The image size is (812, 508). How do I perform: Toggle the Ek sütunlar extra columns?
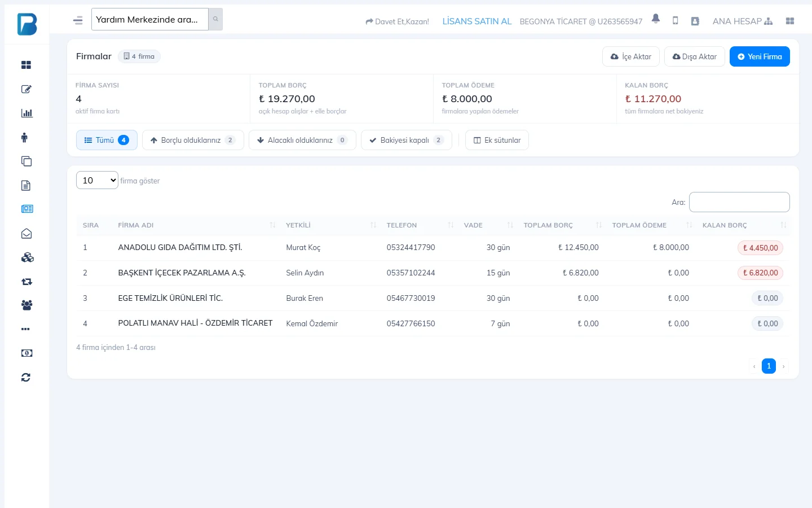497,140
